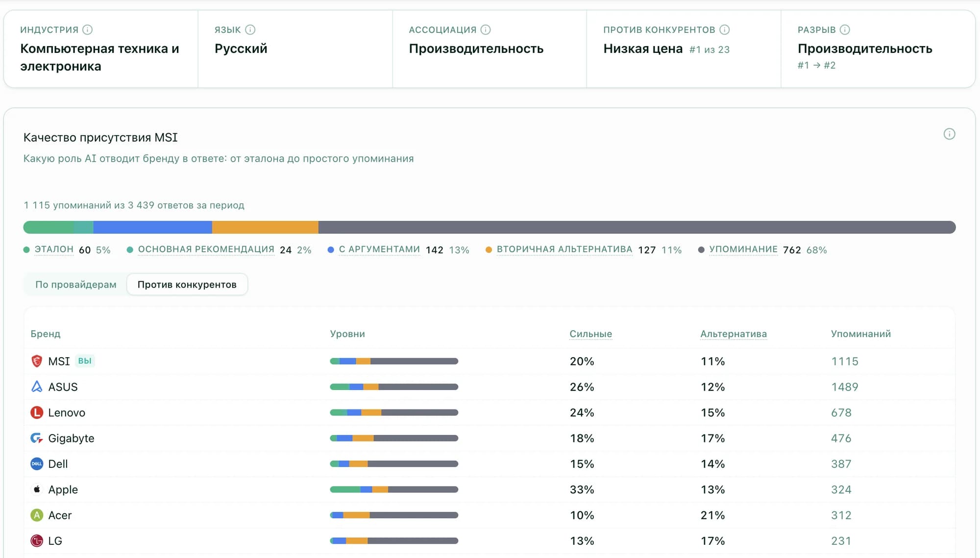980x558 pixels.
Task: Click the Русский language value
Action: [x=241, y=49]
